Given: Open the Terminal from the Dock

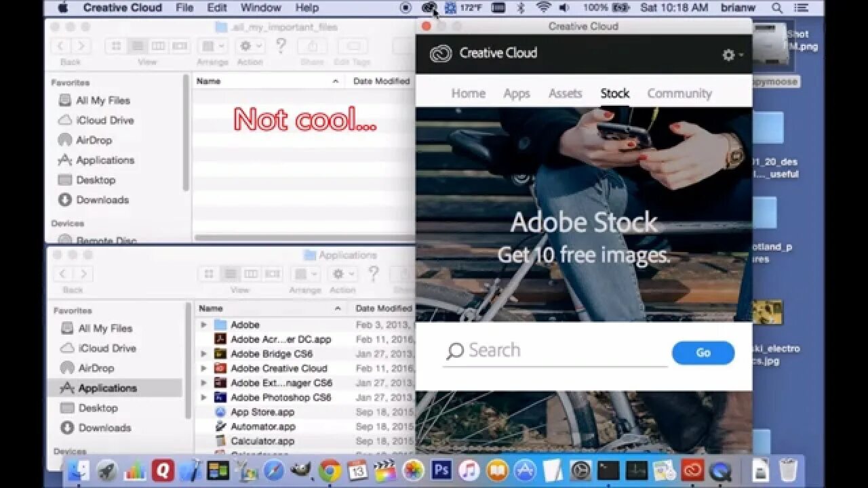Looking at the screenshot, I should [x=609, y=470].
